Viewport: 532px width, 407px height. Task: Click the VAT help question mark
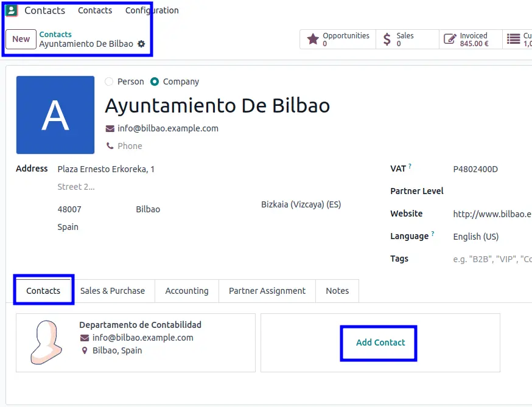410,166
